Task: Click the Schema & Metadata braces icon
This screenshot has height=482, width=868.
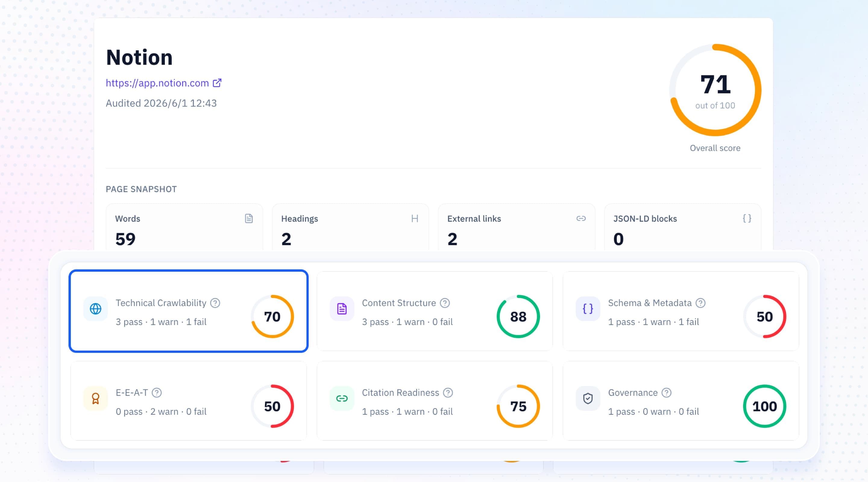Action: click(588, 308)
